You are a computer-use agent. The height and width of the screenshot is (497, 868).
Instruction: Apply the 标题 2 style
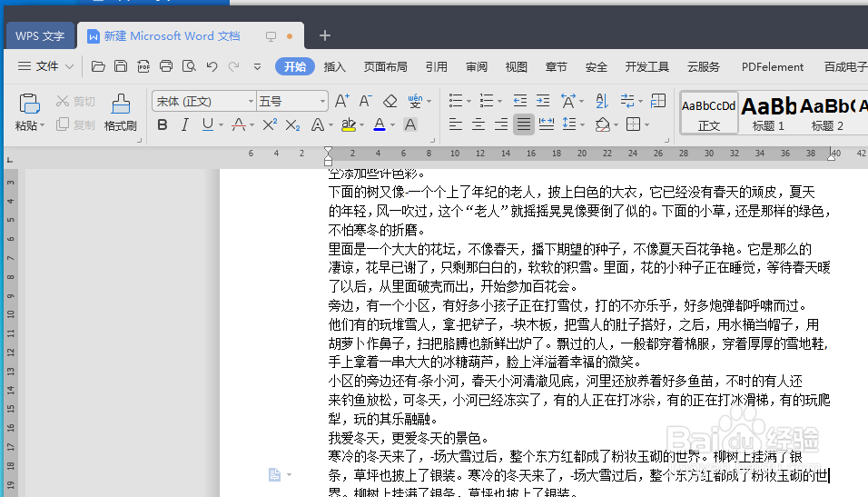[x=827, y=113]
